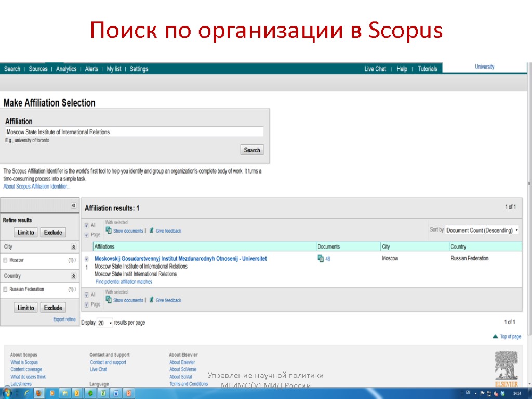Viewport: 532px width, 399px height.
Task: Open the Analytics menu tab
Action: [x=66, y=69]
